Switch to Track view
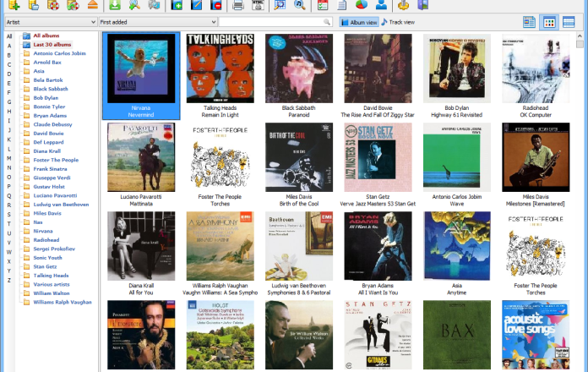 point(398,22)
